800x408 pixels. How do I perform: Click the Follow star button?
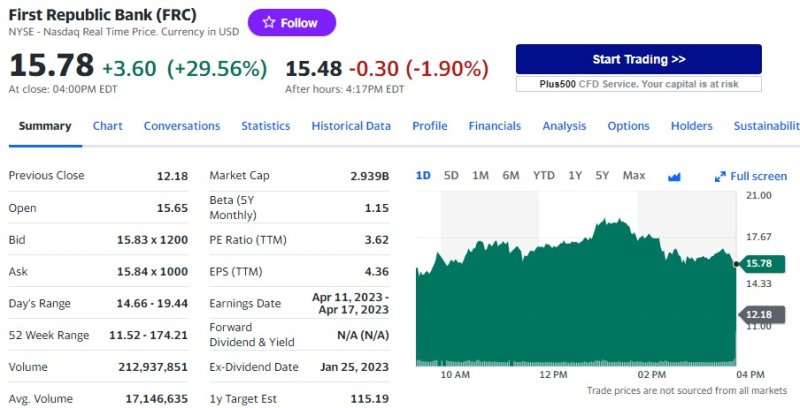[292, 23]
